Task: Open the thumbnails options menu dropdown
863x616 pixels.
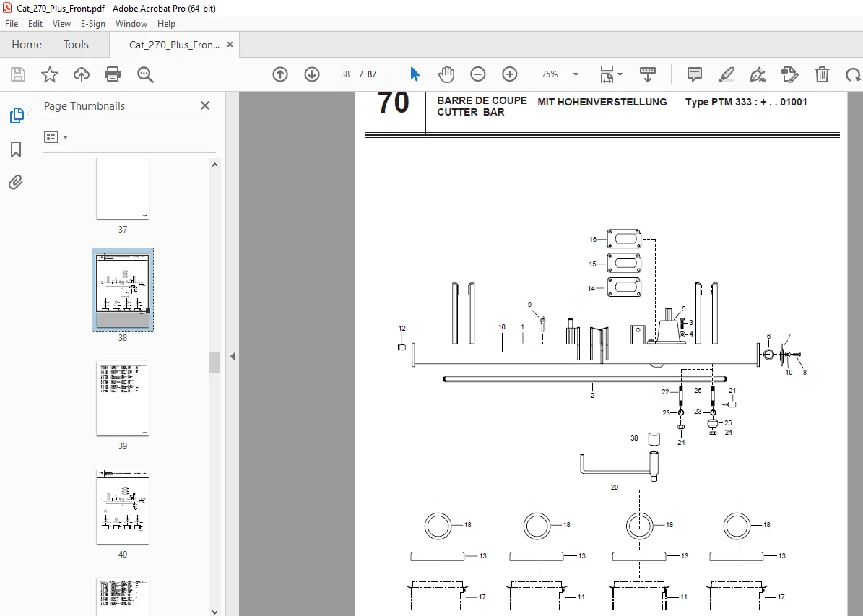Action: pyautogui.click(x=56, y=136)
